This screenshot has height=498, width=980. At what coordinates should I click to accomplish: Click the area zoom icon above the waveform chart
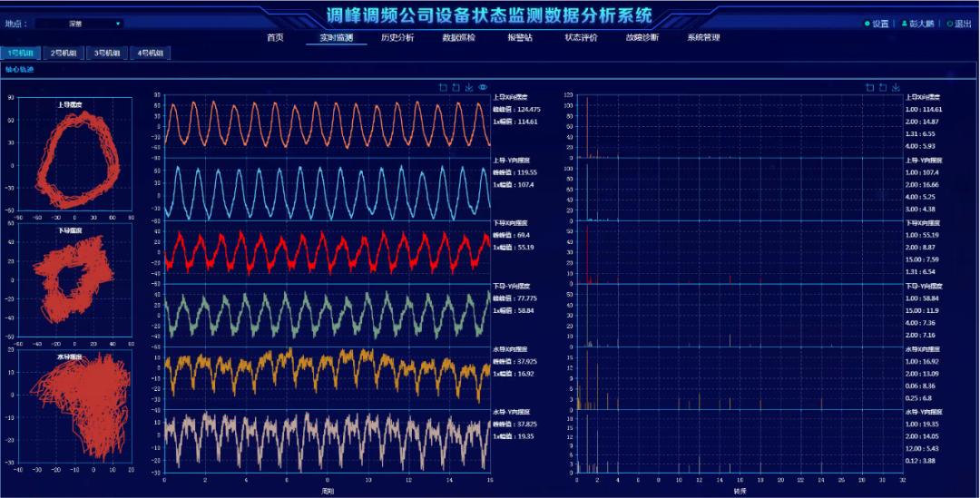[x=443, y=87]
